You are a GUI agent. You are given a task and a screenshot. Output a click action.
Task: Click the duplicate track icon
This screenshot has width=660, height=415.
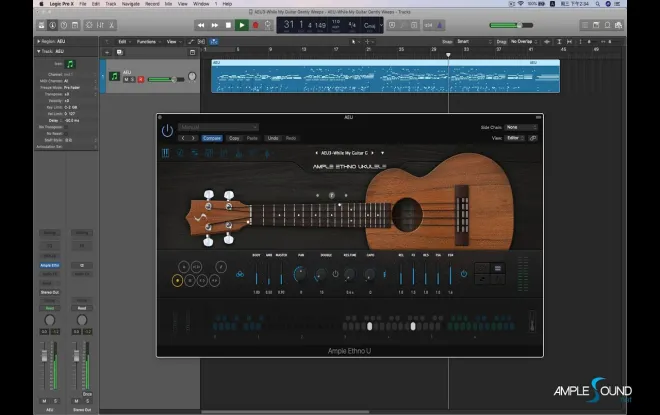pyautogui.click(x=120, y=52)
